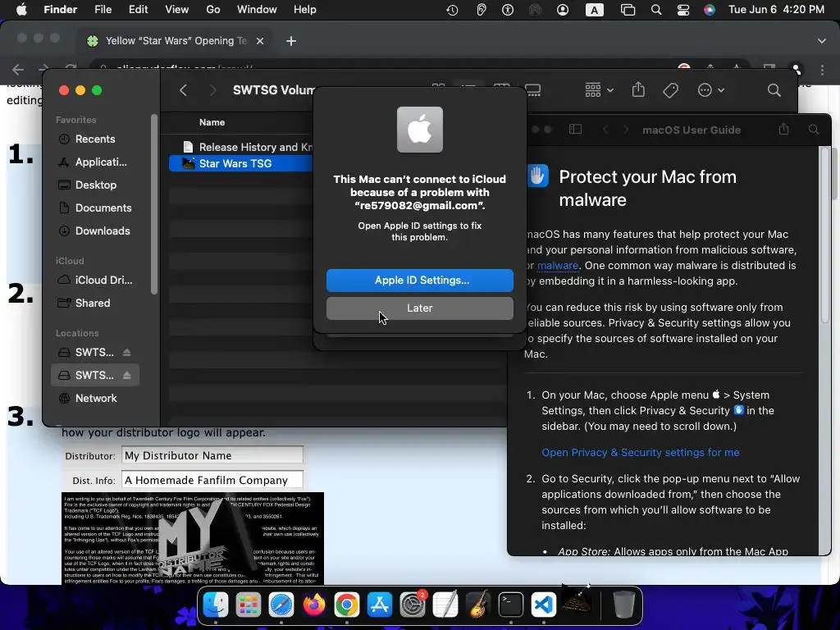Dismiss the iCloud dialog with Later
840x630 pixels.
419,308
